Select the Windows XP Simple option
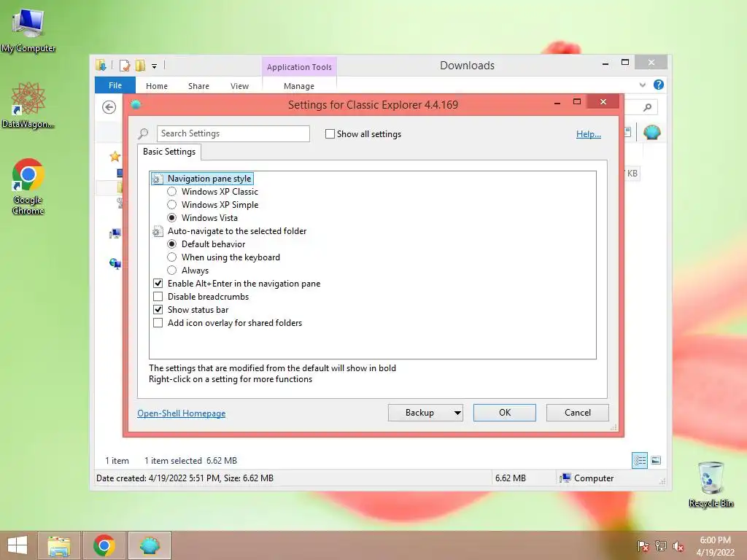The height and width of the screenshot is (560, 747). click(x=172, y=205)
